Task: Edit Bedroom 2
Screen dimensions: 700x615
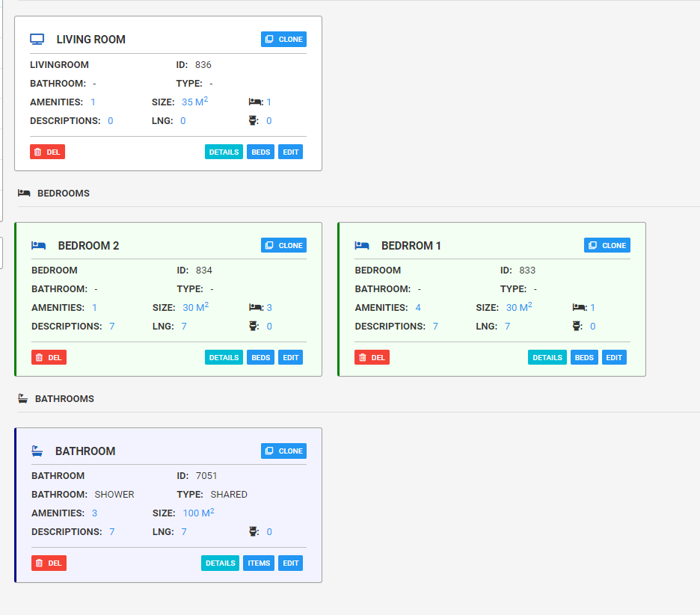Action: pyautogui.click(x=291, y=357)
